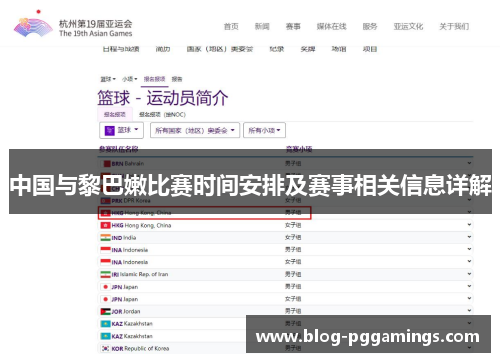Open the 赛事 menu item
The height and width of the screenshot is (362, 500).
click(x=293, y=26)
